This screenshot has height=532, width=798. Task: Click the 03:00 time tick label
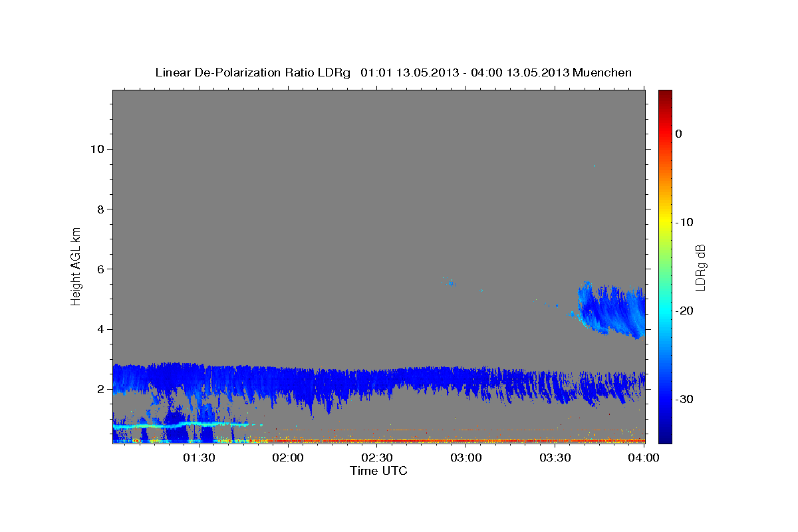pos(465,458)
